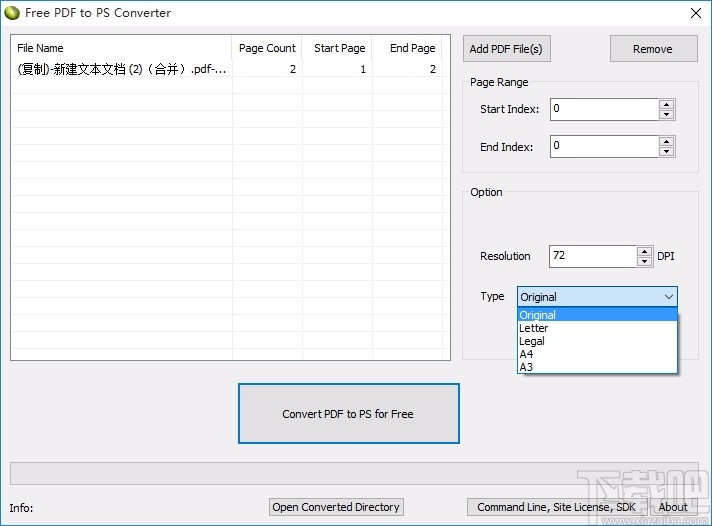Choose A3 paper type
Viewport: 712px width, 526px height.
[597, 367]
